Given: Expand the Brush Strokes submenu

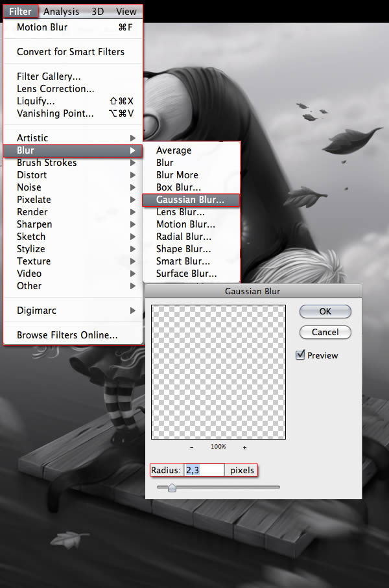Looking at the screenshot, I should [73, 163].
